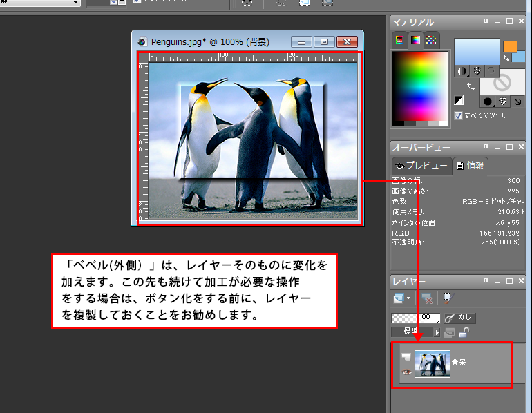Close the マテリアル palette

tap(521, 21)
